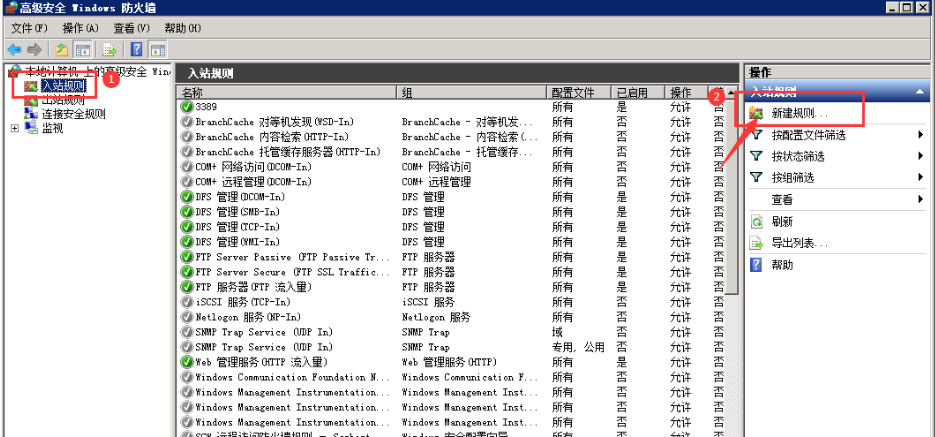Click the green icon of DFS 管理(DCOM-In)
The height and width of the screenshot is (437, 935).
pos(187,197)
